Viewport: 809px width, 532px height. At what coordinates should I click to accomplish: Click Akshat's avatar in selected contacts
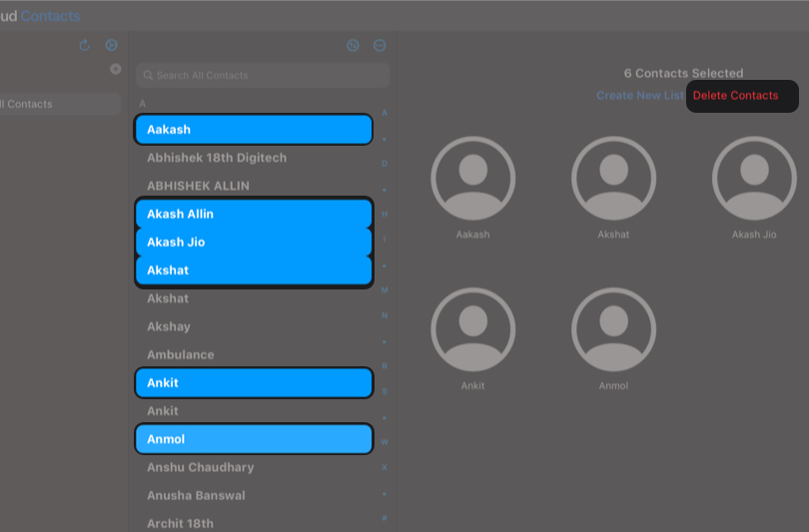[613, 179]
